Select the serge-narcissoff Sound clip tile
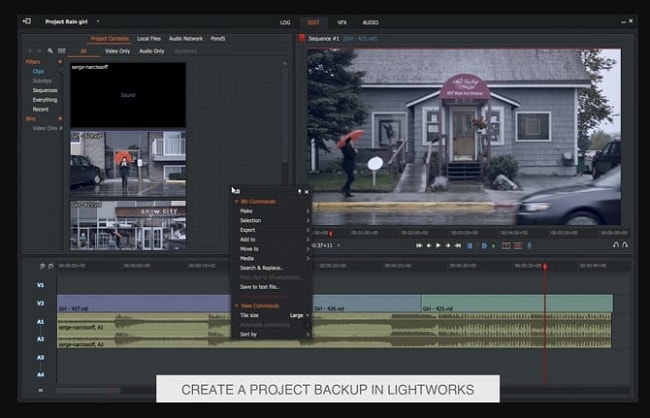Screen dimensions: 650x418 [x=128, y=95]
